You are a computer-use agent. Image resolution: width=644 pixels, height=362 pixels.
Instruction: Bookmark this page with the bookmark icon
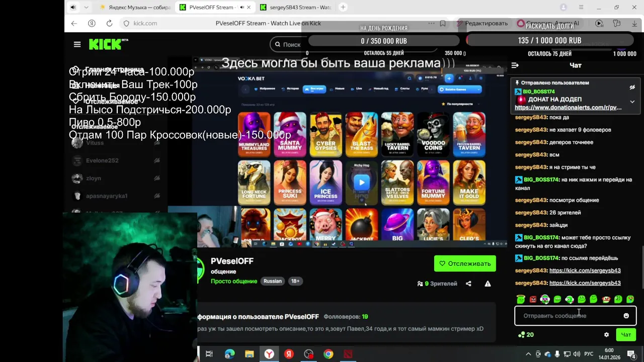pos(443,23)
